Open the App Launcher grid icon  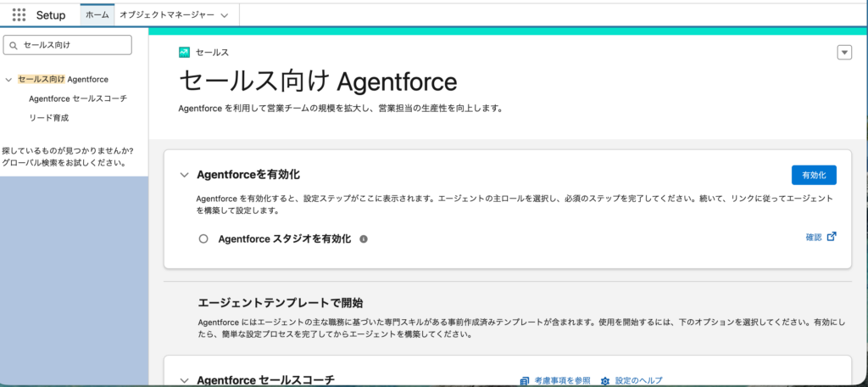(19, 14)
